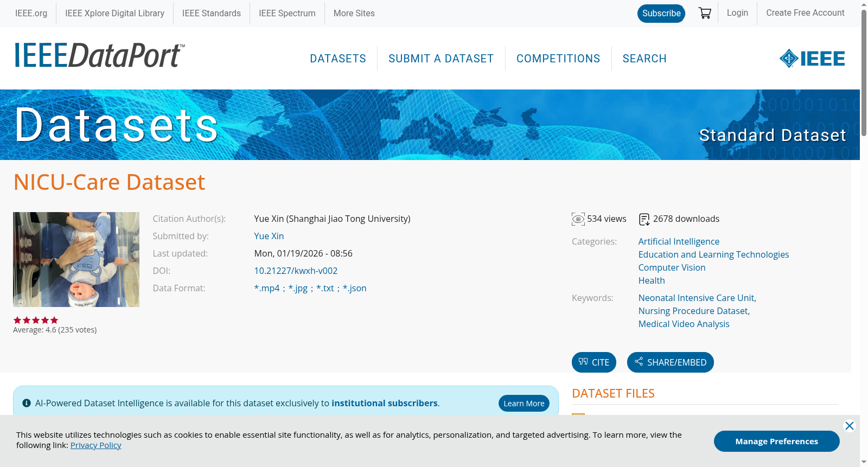Select keyword Medical Video Analysis
868x467 pixels.
tap(684, 324)
